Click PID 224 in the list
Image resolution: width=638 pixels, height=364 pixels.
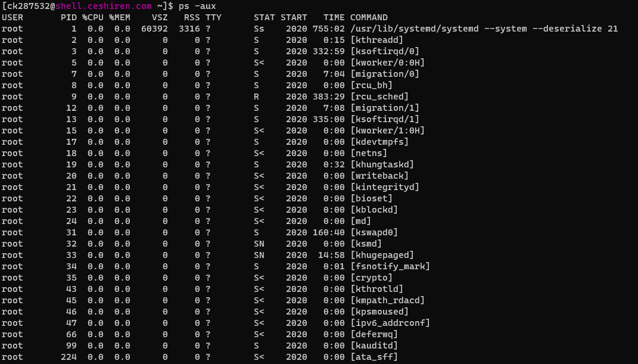tap(69, 357)
